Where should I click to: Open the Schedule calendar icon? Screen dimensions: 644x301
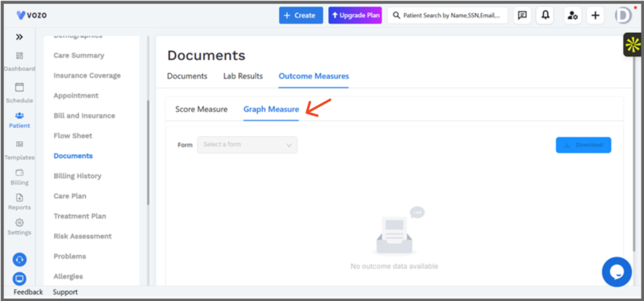[x=19, y=87]
